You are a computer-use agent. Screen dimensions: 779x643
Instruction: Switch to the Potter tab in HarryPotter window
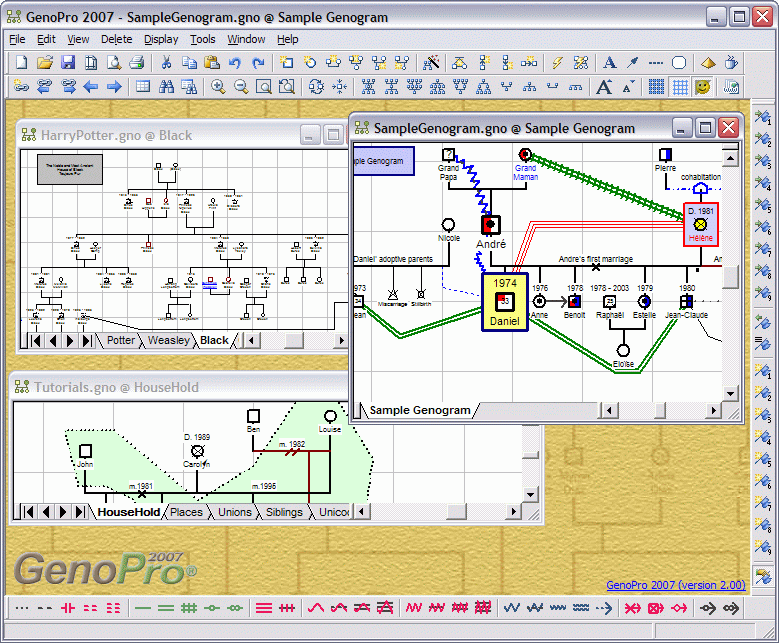(121, 340)
